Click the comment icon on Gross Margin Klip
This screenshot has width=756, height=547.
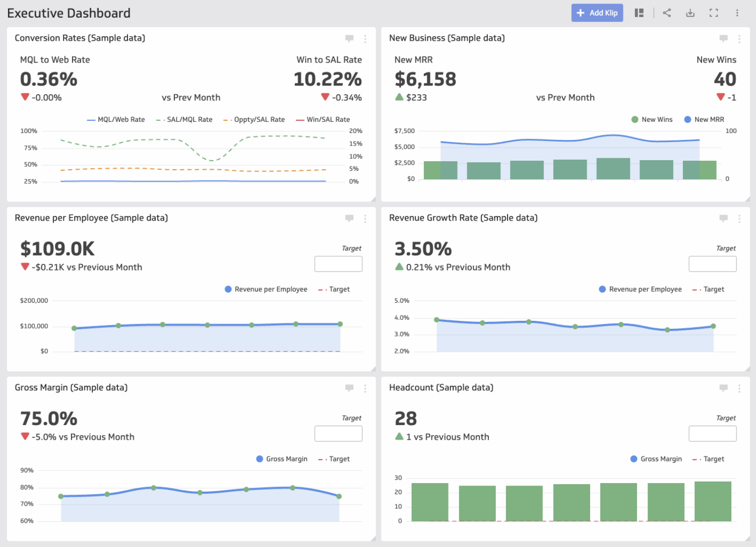click(x=349, y=388)
